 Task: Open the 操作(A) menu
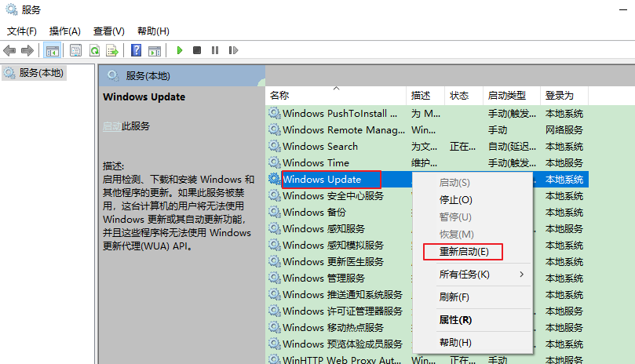coord(65,31)
